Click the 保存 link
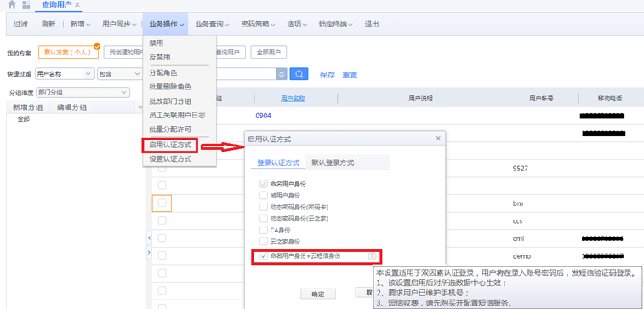The width and height of the screenshot is (644, 309). pos(328,75)
